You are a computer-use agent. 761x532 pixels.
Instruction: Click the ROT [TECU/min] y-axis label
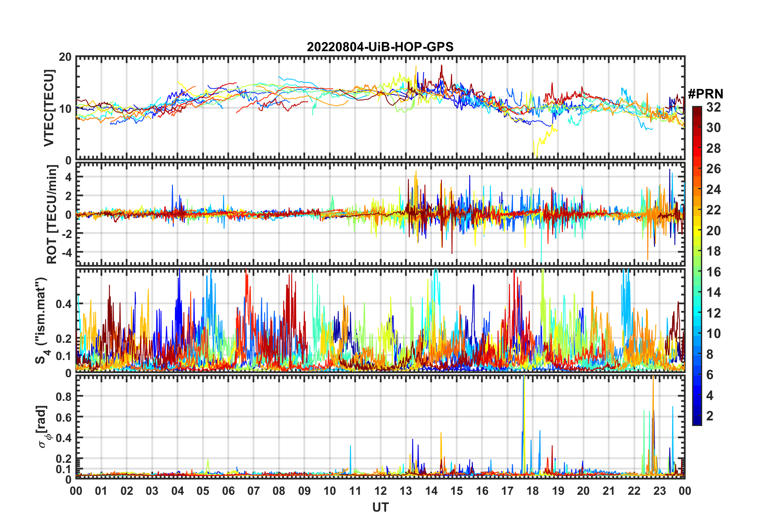52,214
